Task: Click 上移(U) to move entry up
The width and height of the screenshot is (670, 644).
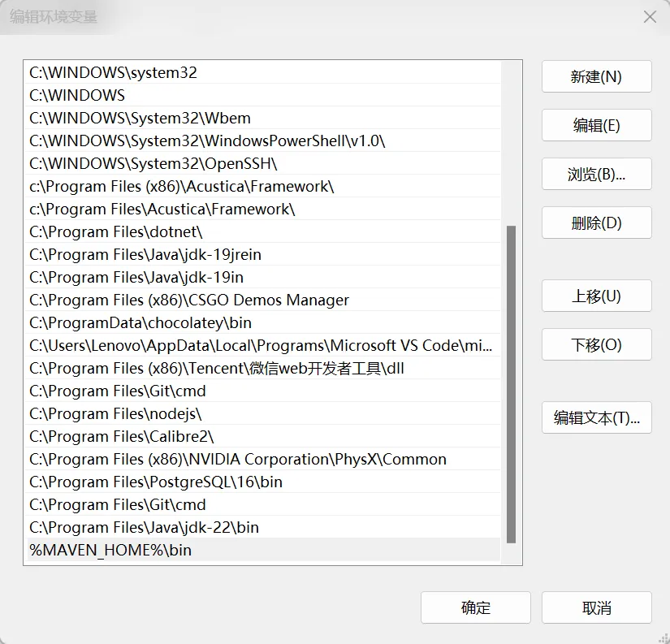Action: (x=596, y=296)
